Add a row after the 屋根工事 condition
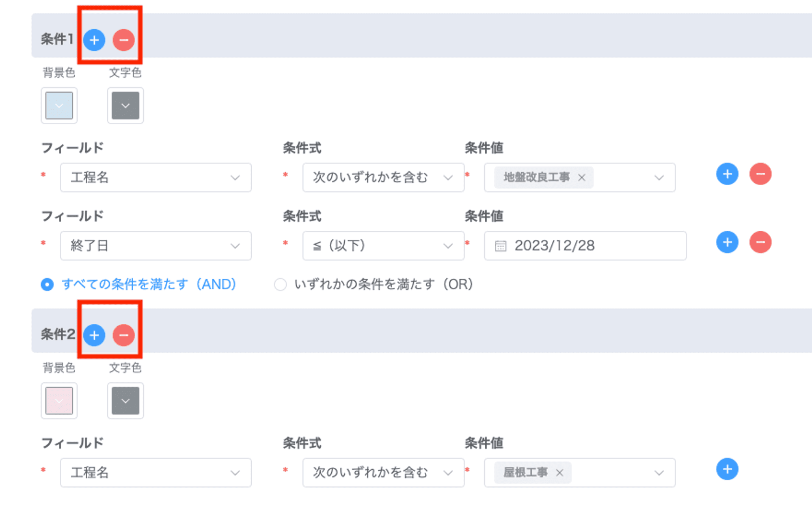The height and width of the screenshot is (512, 812). 727,469
